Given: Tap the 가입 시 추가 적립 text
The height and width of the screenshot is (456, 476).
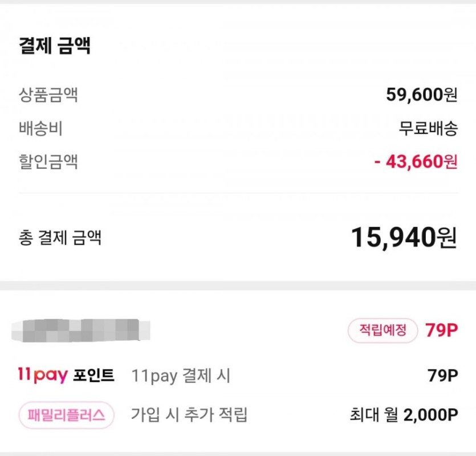Looking at the screenshot, I should [x=189, y=415].
